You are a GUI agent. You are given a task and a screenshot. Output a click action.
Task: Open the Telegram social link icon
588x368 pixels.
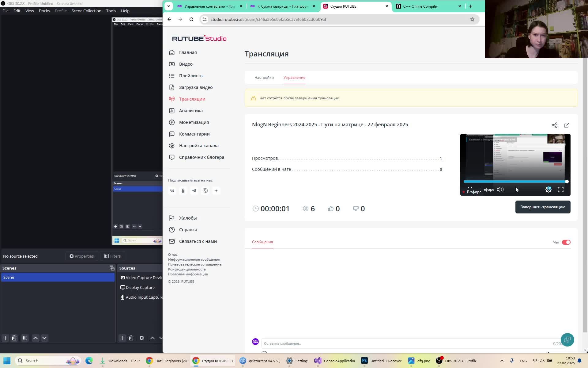(x=194, y=191)
